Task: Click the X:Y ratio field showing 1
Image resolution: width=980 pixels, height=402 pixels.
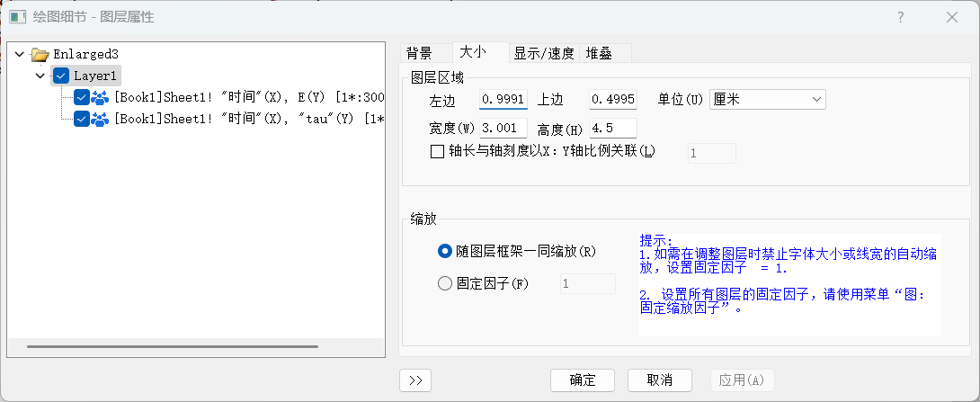Action: (x=712, y=153)
